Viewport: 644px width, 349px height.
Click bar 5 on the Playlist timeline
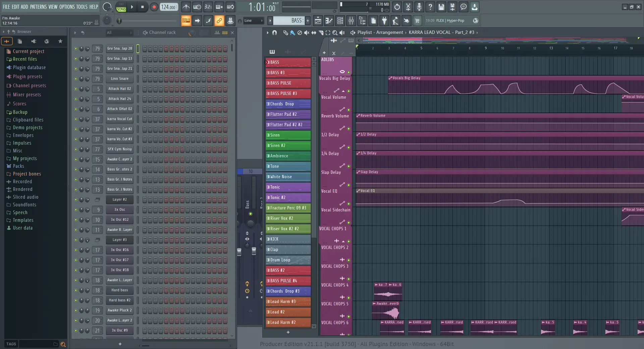point(421,48)
